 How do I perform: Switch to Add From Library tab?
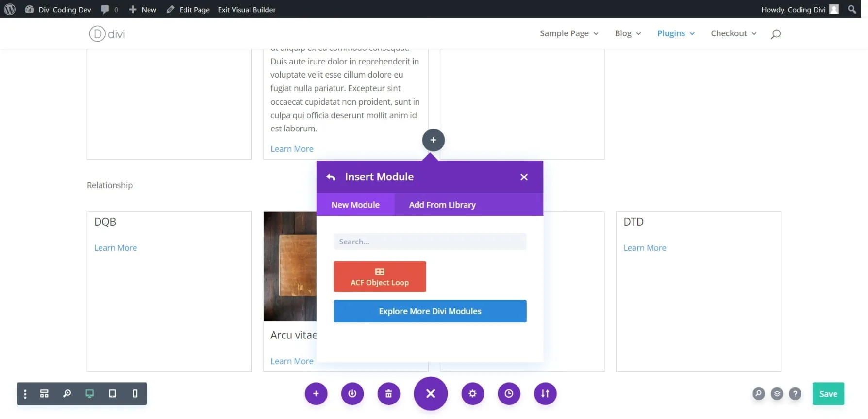click(442, 205)
